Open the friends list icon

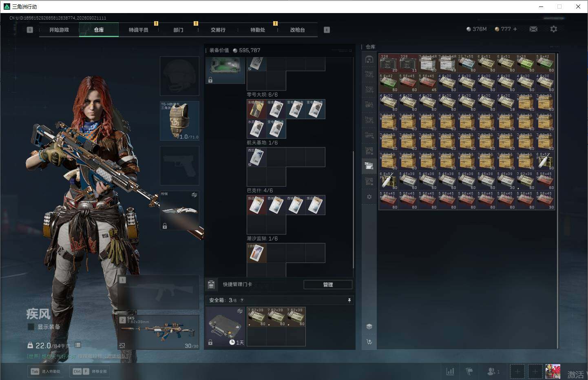tap(493, 371)
